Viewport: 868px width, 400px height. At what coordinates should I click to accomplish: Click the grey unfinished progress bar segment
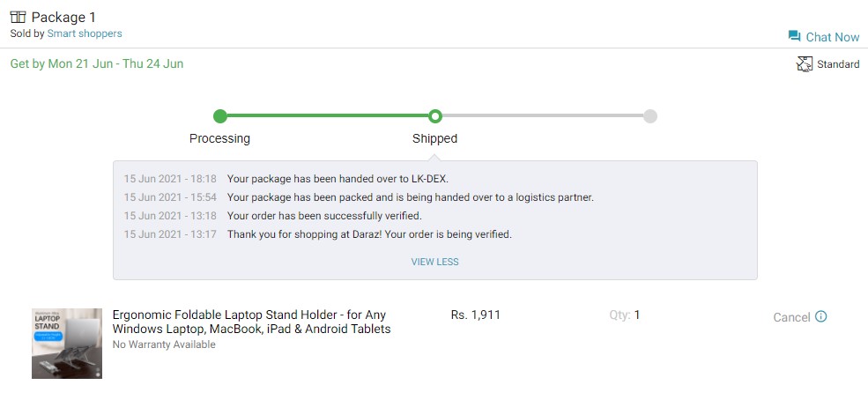pos(543,115)
